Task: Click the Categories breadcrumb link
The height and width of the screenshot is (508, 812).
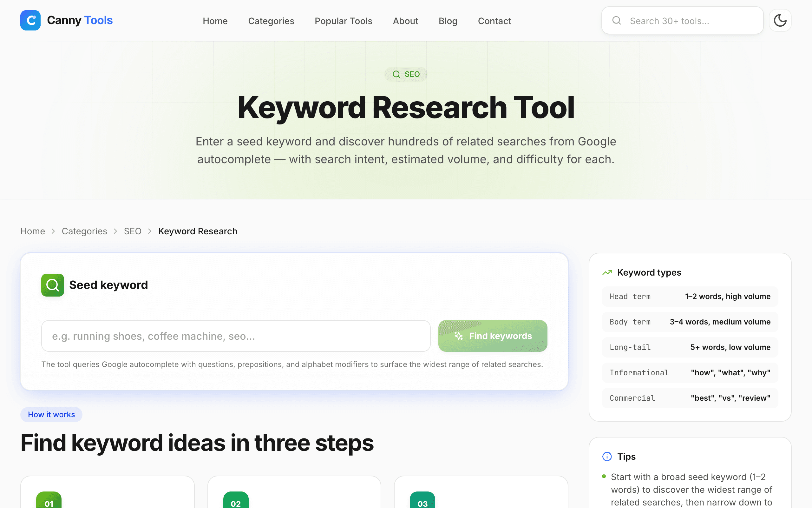Action: [84, 231]
